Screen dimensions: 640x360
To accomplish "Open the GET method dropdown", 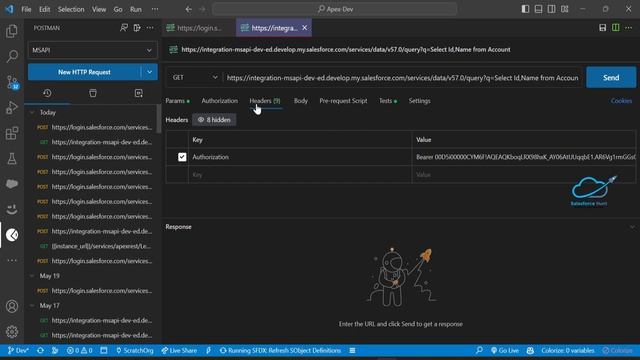I will (x=194, y=78).
